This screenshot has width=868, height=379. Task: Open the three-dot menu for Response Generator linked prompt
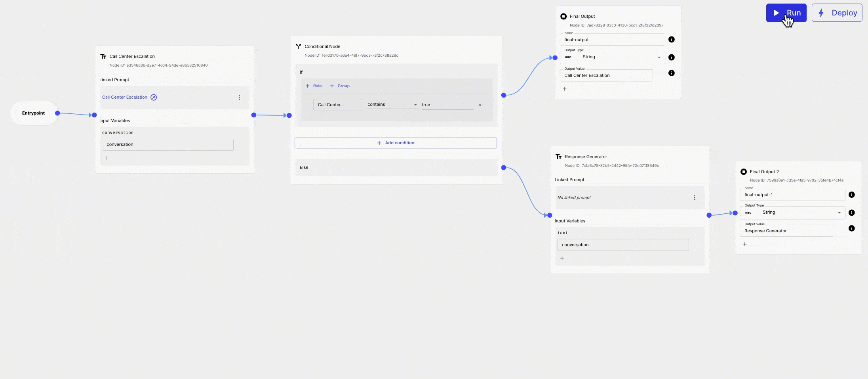click(x=694, y=197)
